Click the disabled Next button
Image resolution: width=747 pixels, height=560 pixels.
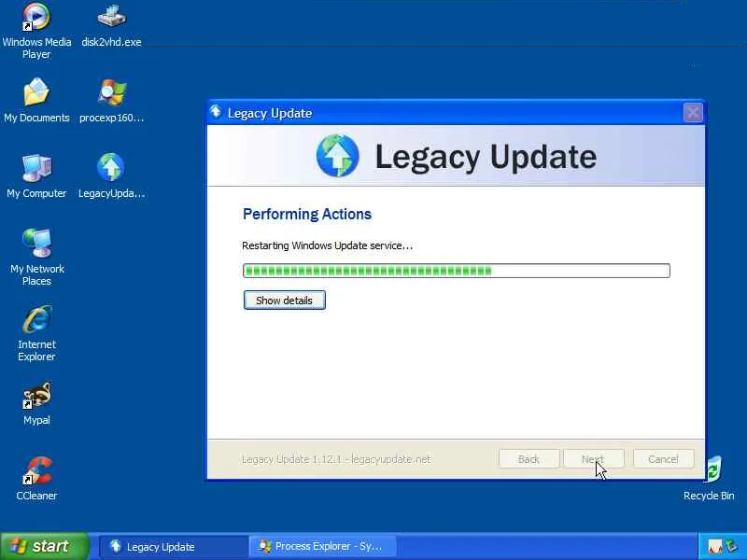593,459
